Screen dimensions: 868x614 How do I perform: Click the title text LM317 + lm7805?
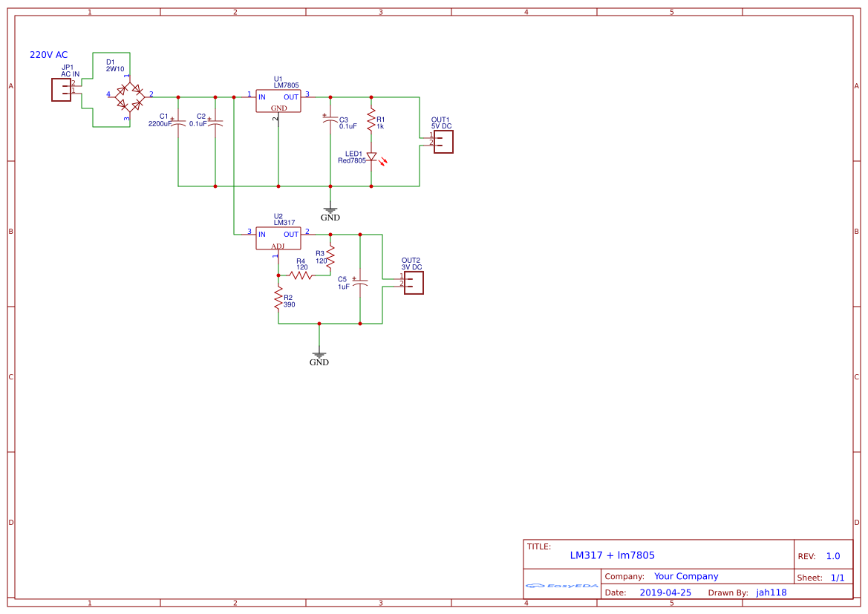(612, 555)
